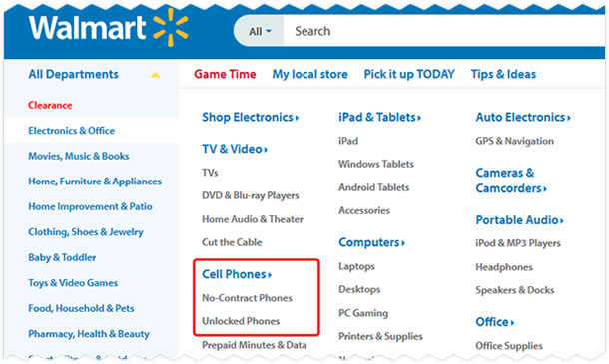Choose No-Contract Phones link
609x364 pixels.
247,298
